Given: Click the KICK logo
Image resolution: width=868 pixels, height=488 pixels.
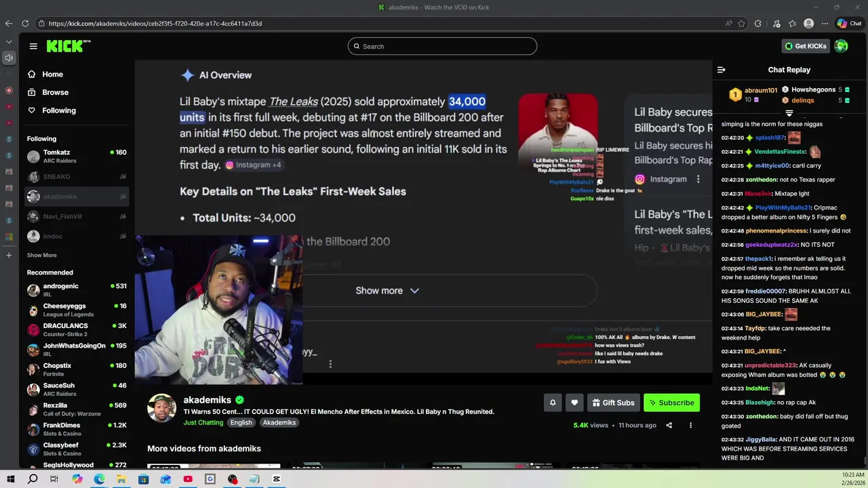Looking at the screenshot, I should tap(68, 46).
